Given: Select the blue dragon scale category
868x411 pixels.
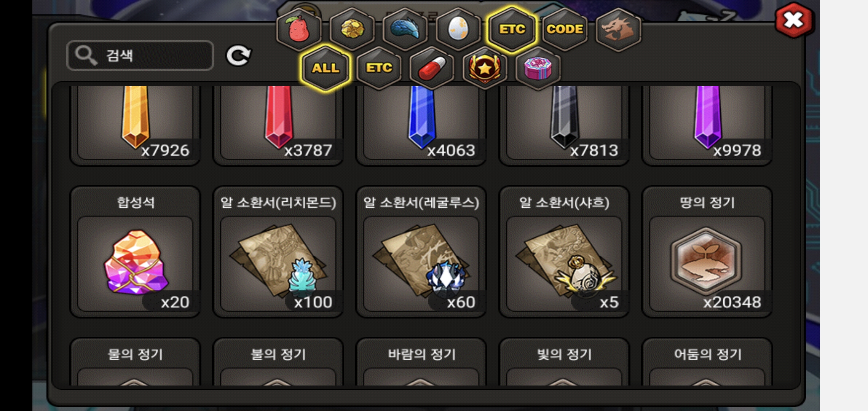Looking at the screenshot, I should pos(405,29).
